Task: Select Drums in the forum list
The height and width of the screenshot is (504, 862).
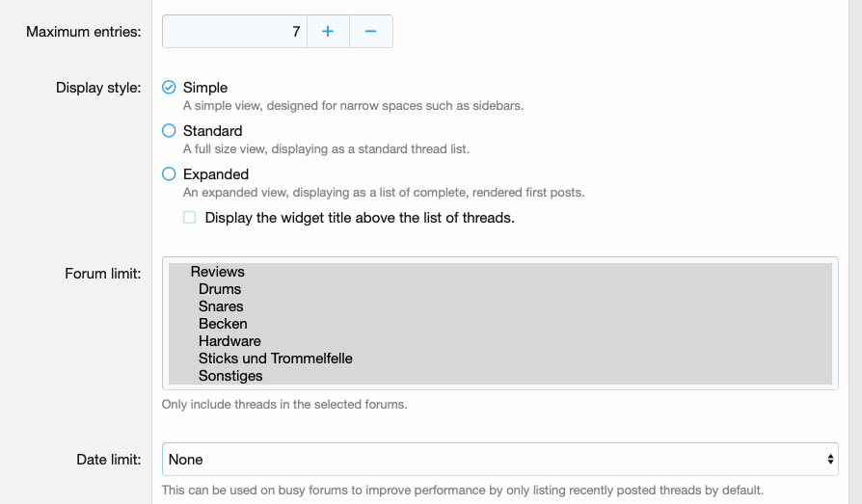Action: [220, 289]
